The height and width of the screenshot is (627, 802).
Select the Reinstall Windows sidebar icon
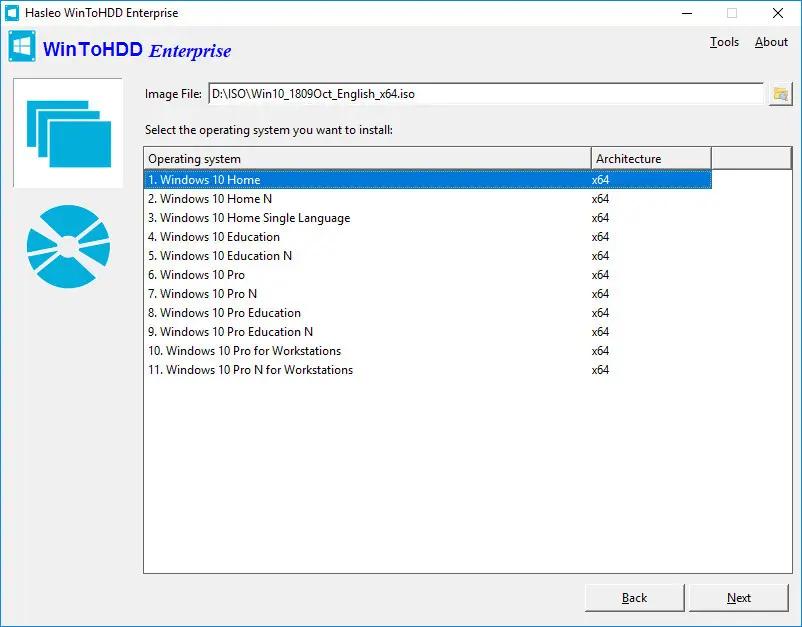pos(68,133)
